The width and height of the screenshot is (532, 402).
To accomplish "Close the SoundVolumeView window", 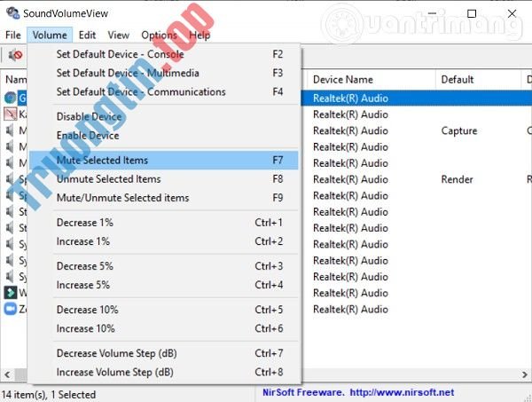I will coord(512,13).
